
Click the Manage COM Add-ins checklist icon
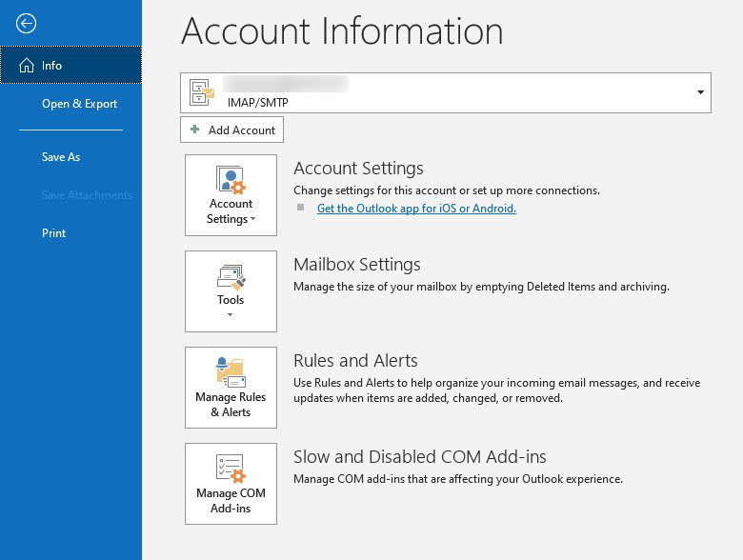pos(231,469)
